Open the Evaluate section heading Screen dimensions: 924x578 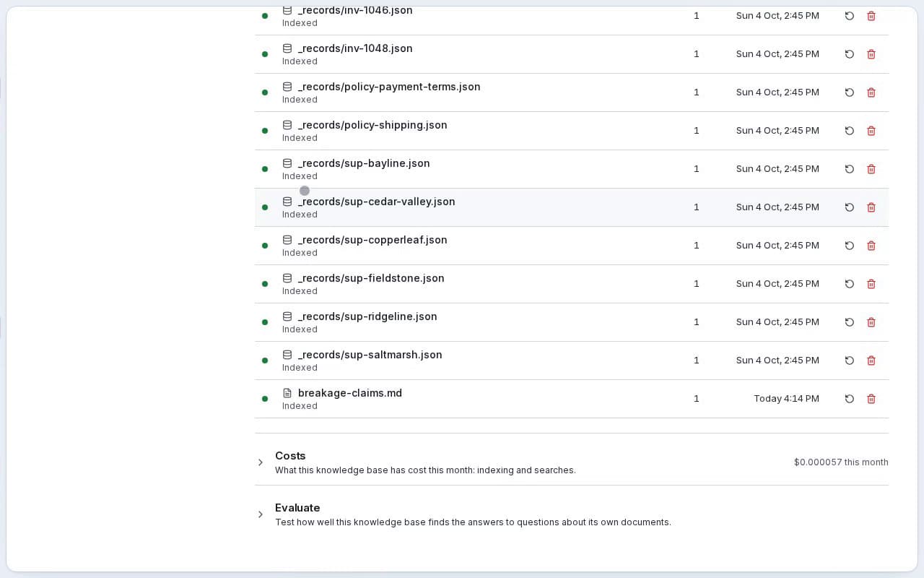tap(297, 508)
